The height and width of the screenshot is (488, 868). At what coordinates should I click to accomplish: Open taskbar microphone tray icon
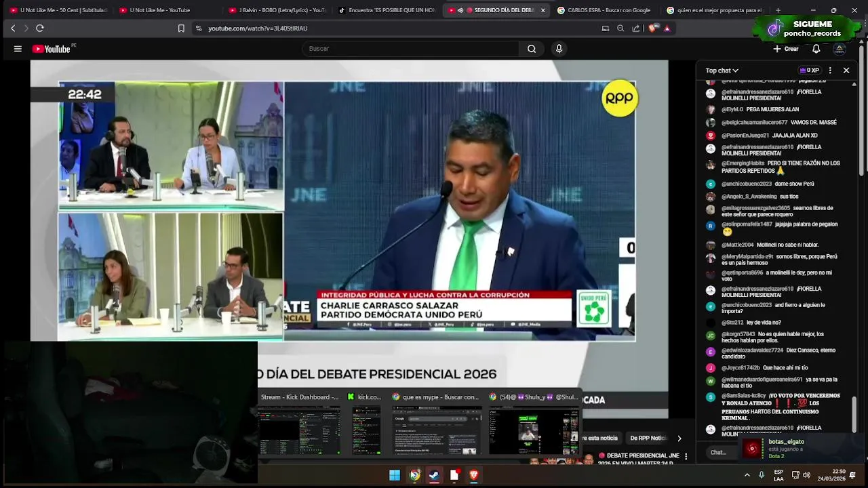pyautogui.click(x=762, y=475)
